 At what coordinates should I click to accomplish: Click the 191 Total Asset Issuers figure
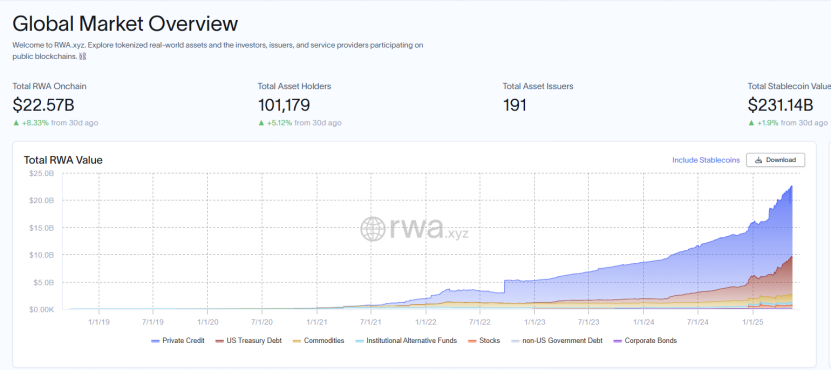(x=515, y=105)
